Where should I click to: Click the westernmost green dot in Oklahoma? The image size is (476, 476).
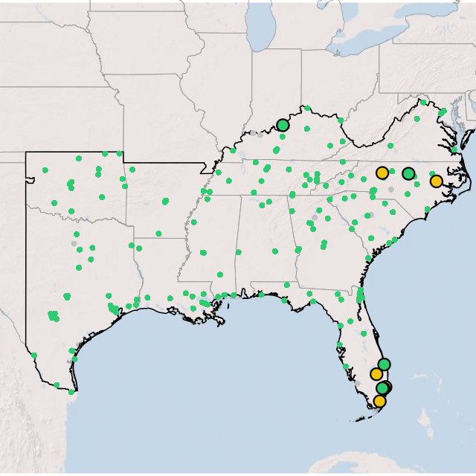(45, 170)
